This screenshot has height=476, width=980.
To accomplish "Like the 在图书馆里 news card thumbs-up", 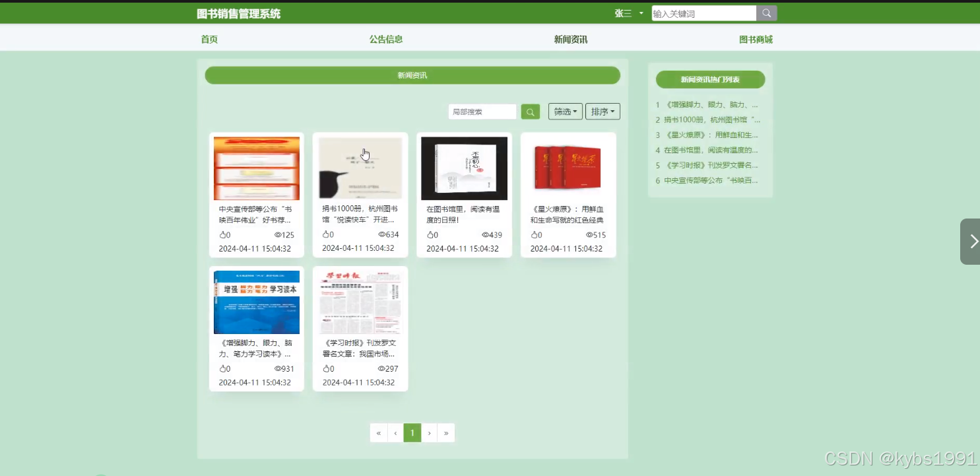I will [x=430, y=235].
